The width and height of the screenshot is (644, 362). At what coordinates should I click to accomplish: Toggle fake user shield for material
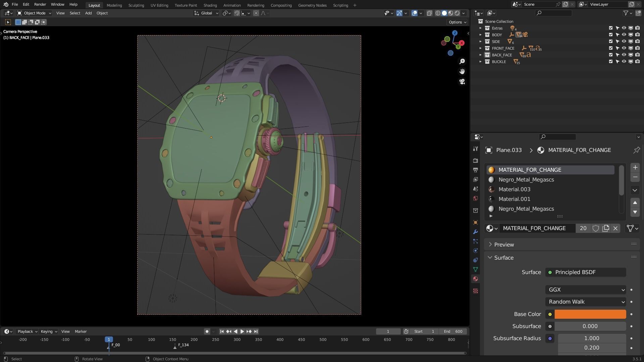pyautogui.click(x=596, y=228)
